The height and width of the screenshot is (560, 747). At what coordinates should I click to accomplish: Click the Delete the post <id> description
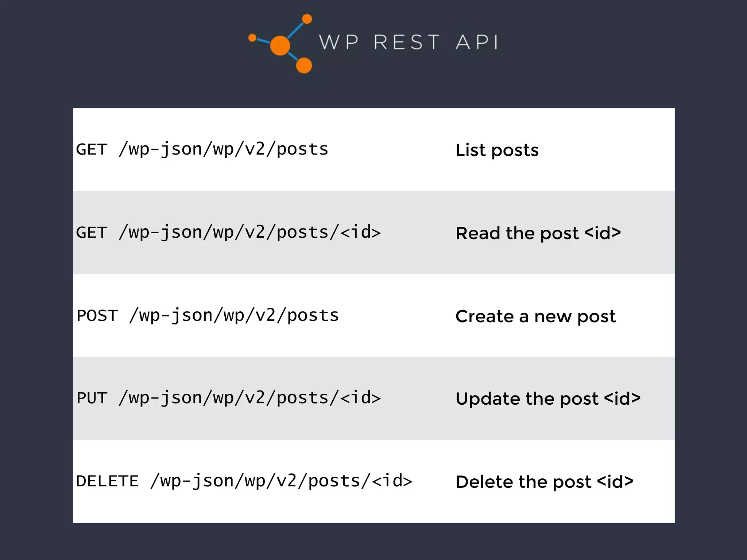coord(545,482)
